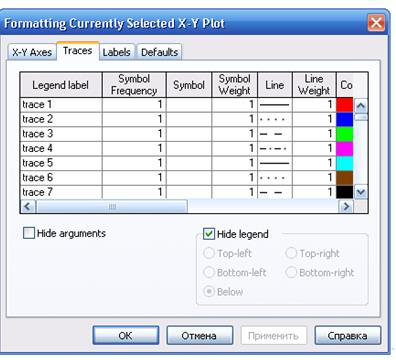396x360 pixels.
Task: Select the trace 1 legend label cell
Action: coord(61,105)
